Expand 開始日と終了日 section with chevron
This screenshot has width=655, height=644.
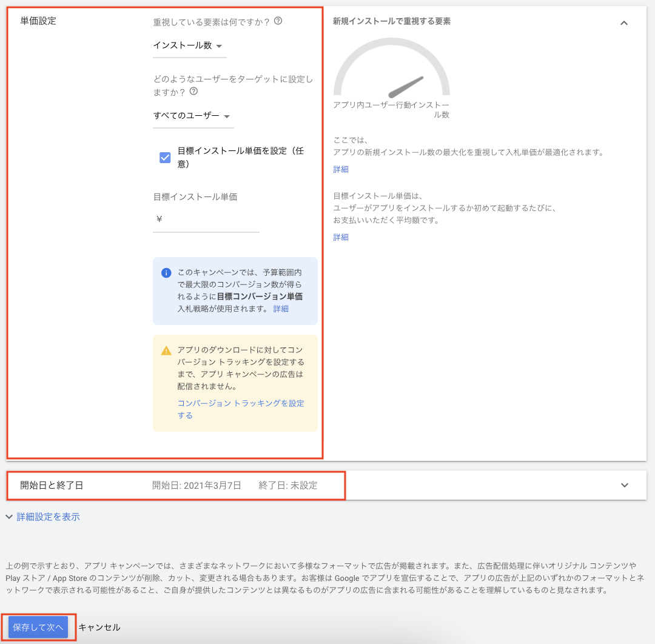[625, 485]
